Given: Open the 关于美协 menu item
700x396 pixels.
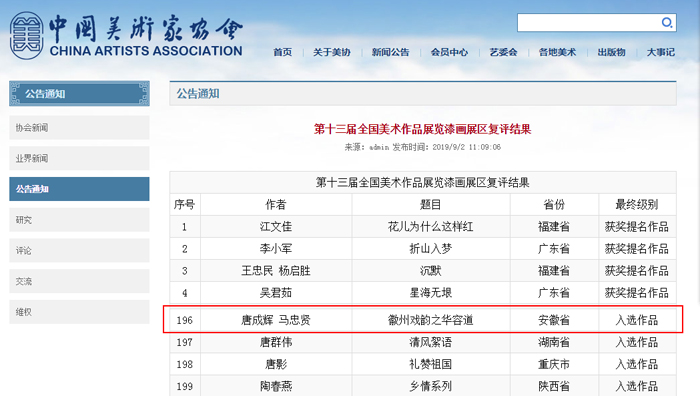Looking at the screenshot, I should click(x=332, y=52).
